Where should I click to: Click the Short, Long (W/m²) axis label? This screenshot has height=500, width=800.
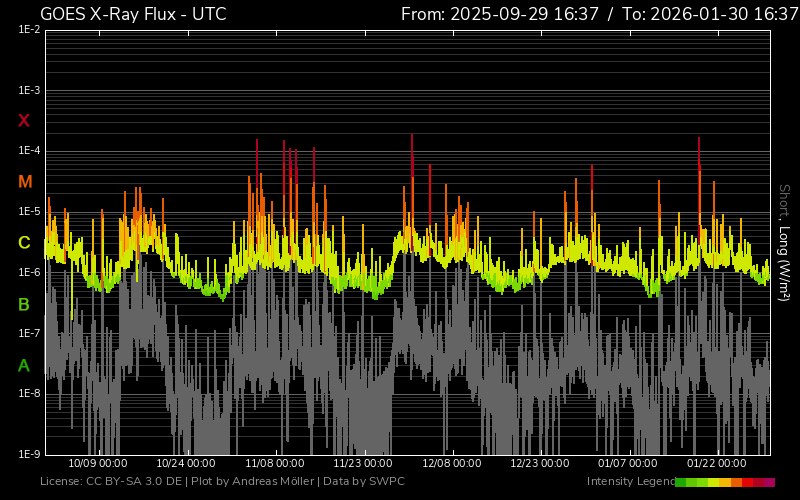point(785,242)
